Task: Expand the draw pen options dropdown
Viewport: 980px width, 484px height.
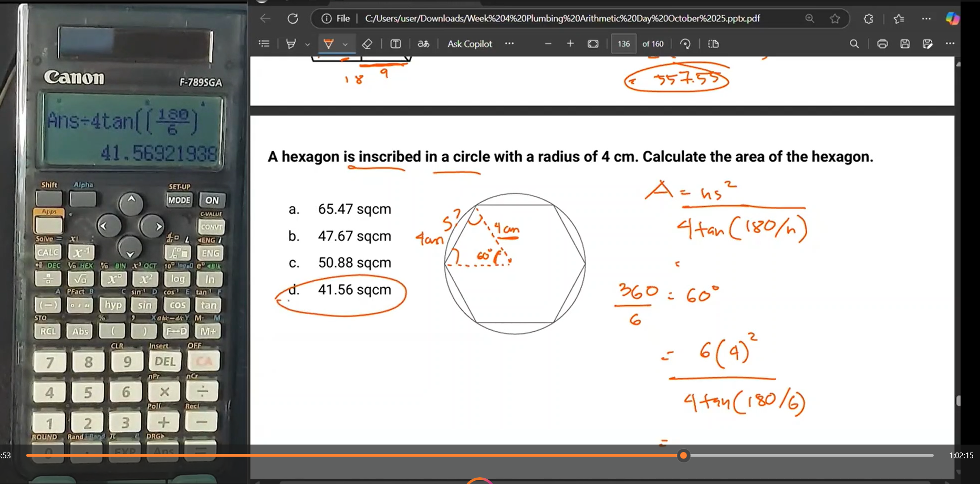Action: click(307, 45)
